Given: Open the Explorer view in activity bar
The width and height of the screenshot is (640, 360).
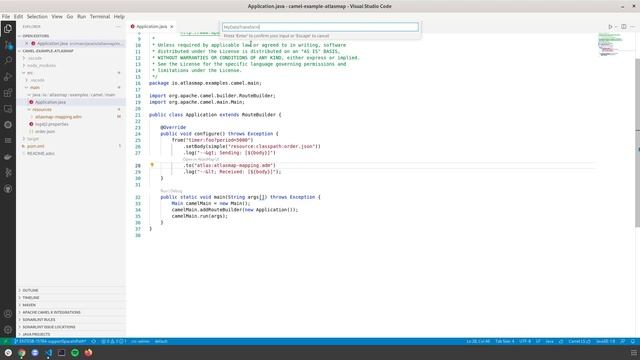Looking at the screenshot, I should (x=8, y=29).
